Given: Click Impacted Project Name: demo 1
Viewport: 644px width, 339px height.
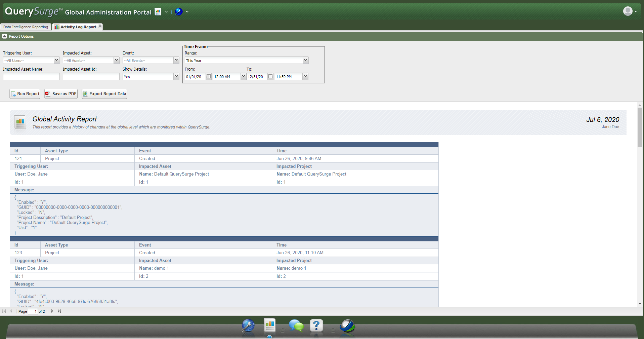Looking at the screenshot, I should [292, 268].
